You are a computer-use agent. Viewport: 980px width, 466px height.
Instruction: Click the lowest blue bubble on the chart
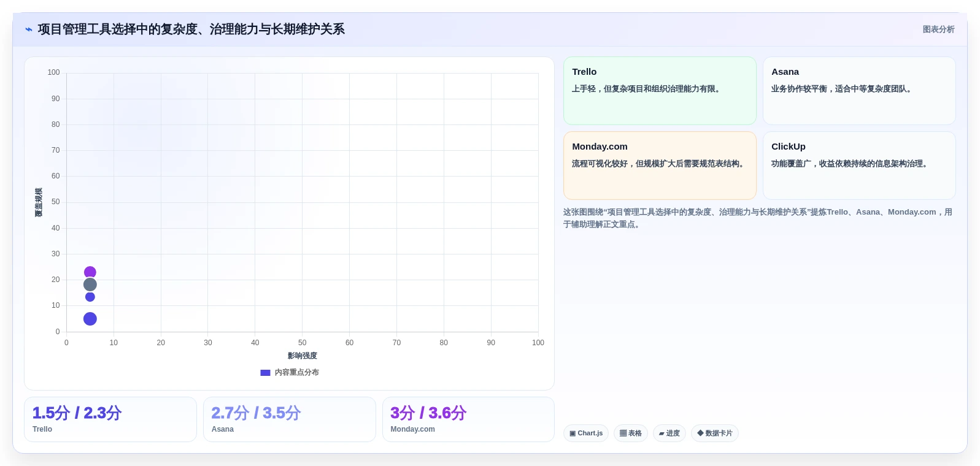(x=90, y=319)
